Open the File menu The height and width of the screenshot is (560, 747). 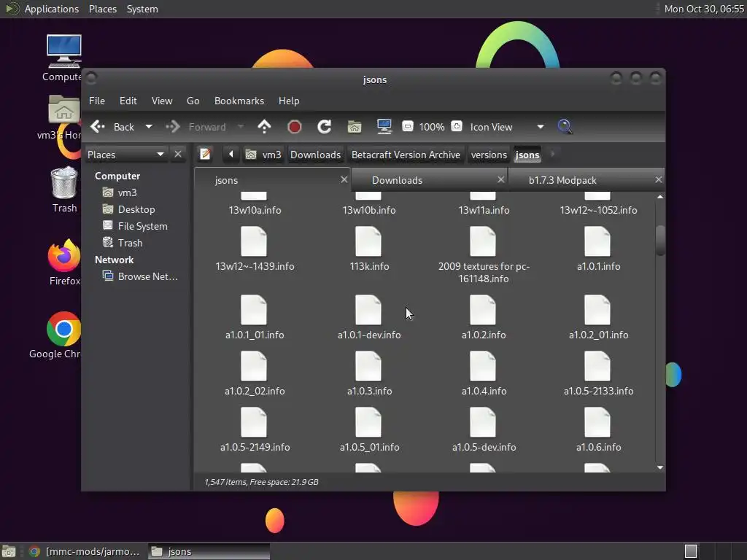97,101
